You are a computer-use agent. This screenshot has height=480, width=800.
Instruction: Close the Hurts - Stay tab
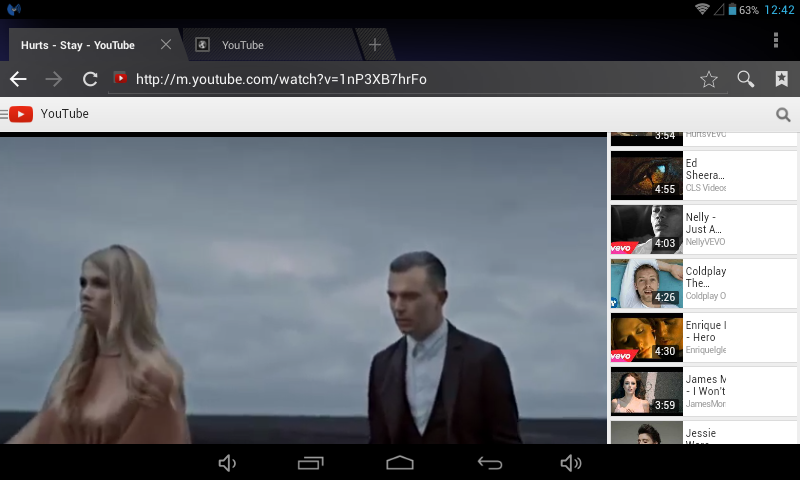[x=166, y=45]
